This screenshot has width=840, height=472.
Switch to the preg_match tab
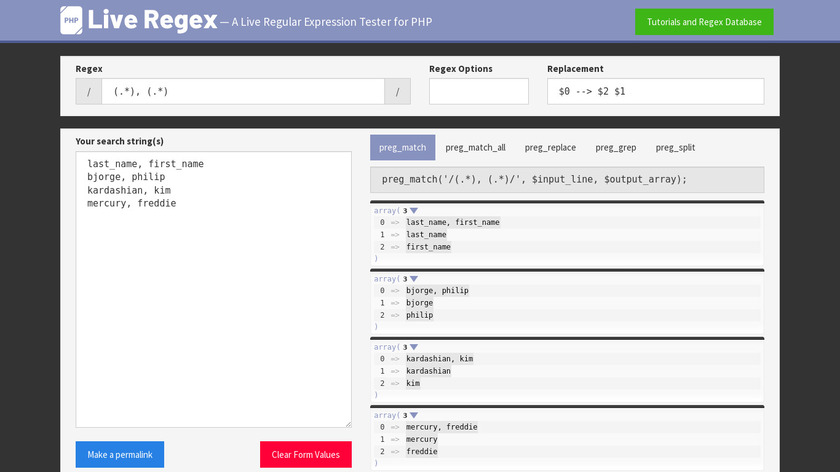pos(402,147)
